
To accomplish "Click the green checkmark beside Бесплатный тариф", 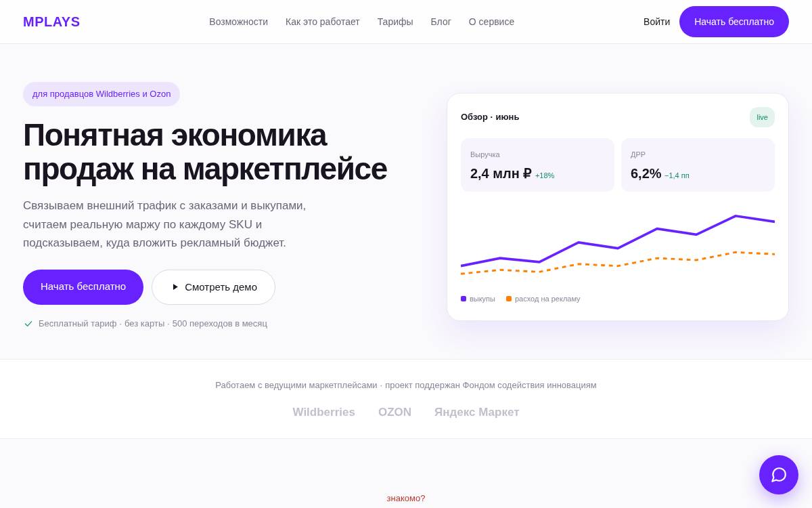I will coord(28,324).
